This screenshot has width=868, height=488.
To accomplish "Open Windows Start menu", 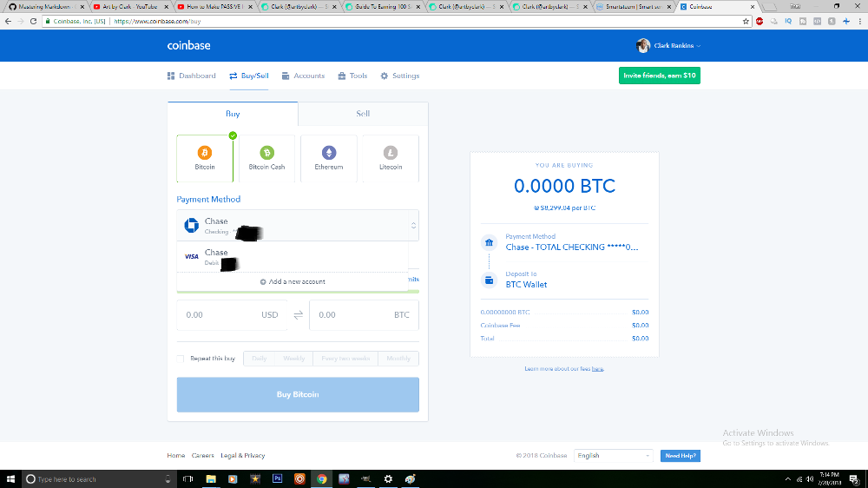I will pos(10,479).
